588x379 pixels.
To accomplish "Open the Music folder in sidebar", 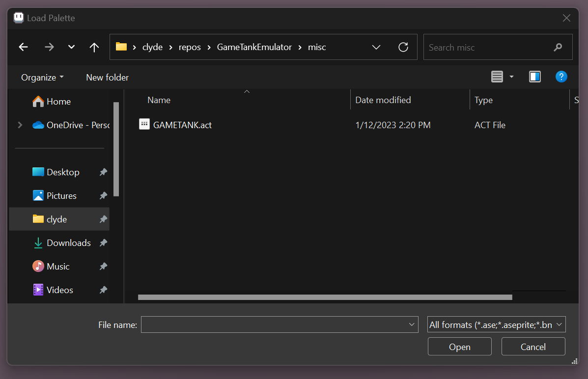I will (58, 267).
